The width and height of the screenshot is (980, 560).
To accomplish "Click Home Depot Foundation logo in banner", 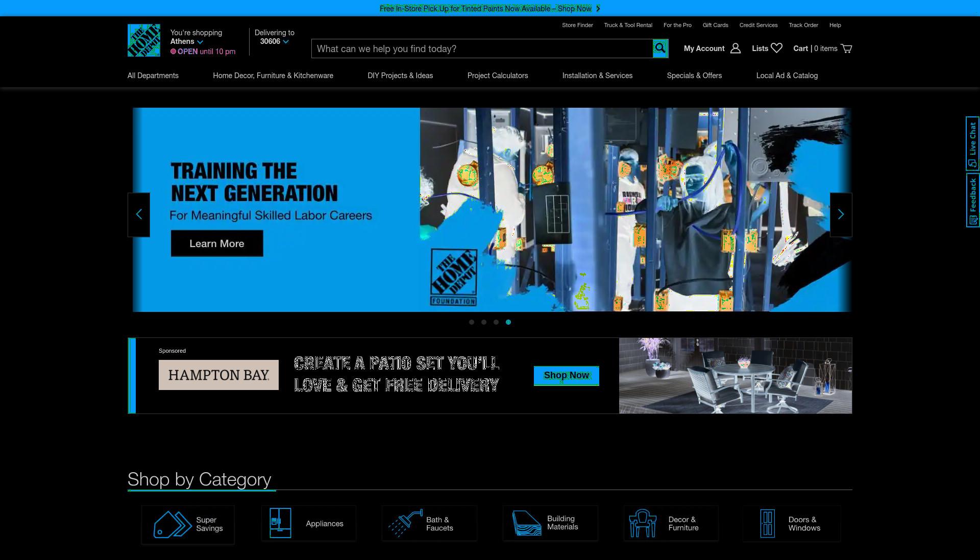I will (453, 277).
